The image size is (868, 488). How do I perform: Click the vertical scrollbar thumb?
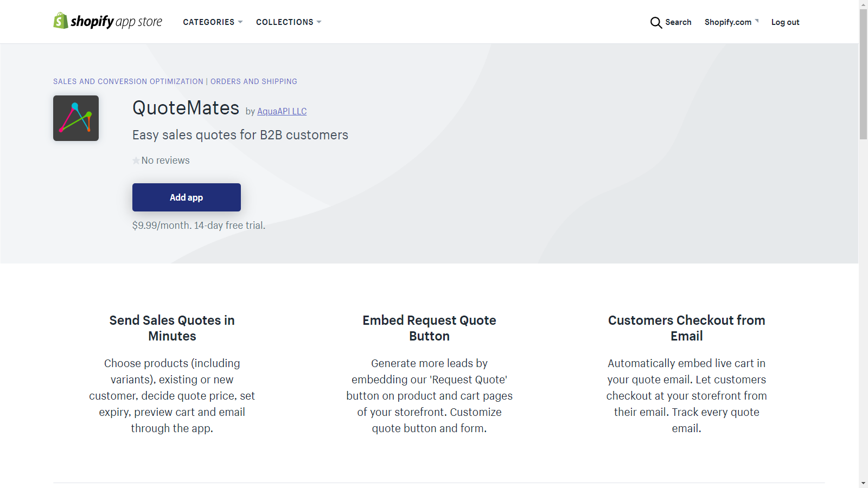click(863, 74)
